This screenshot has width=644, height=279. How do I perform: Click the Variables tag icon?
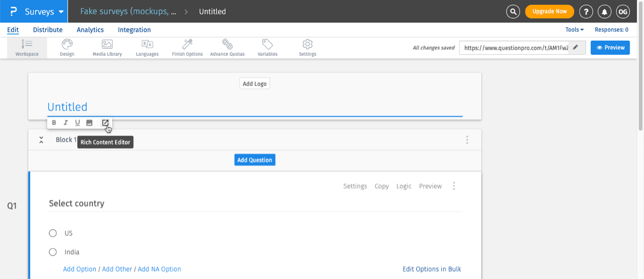(267, 45)
